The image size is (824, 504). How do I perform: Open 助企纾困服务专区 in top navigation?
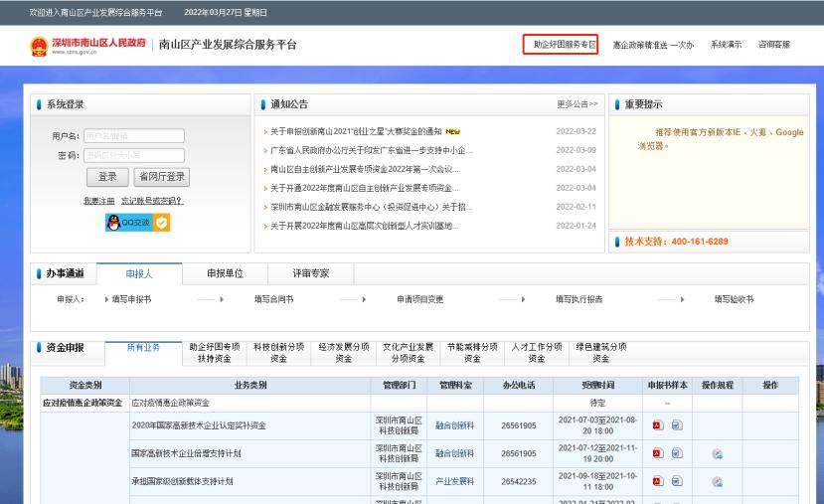point(561,45)
